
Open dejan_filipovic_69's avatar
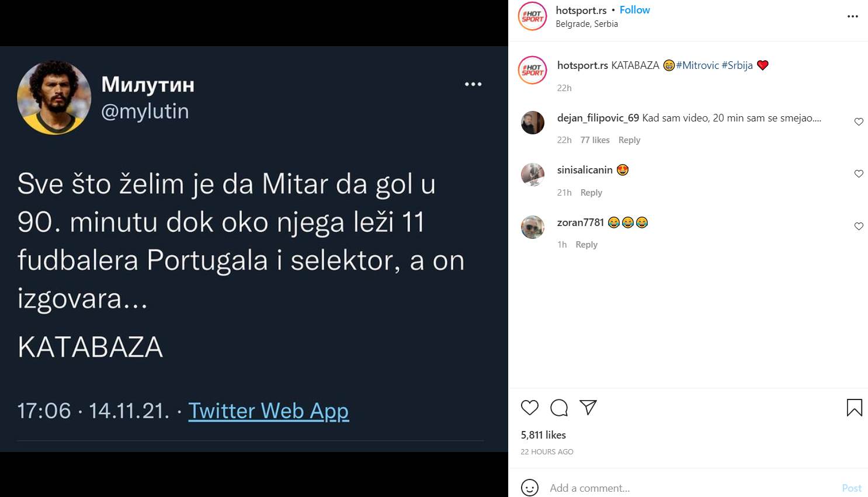533,123
